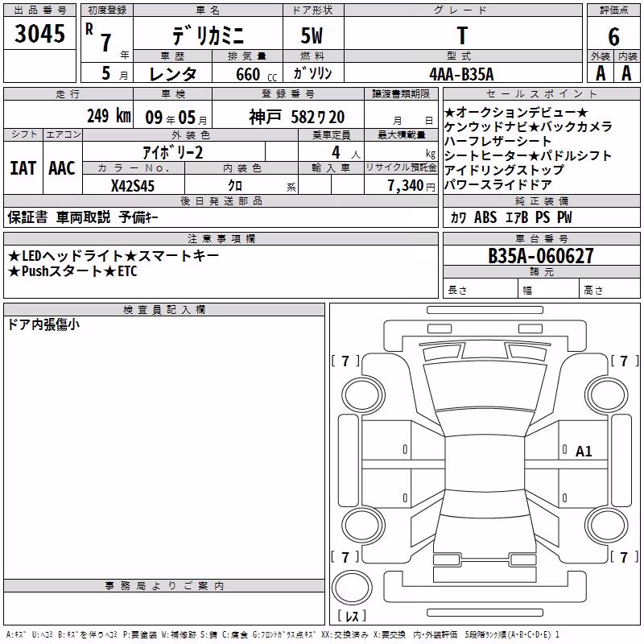Viewport: 644px width, 644px height.
Task: Click recycle deposit 7,340円
Action: click(411, 186)
